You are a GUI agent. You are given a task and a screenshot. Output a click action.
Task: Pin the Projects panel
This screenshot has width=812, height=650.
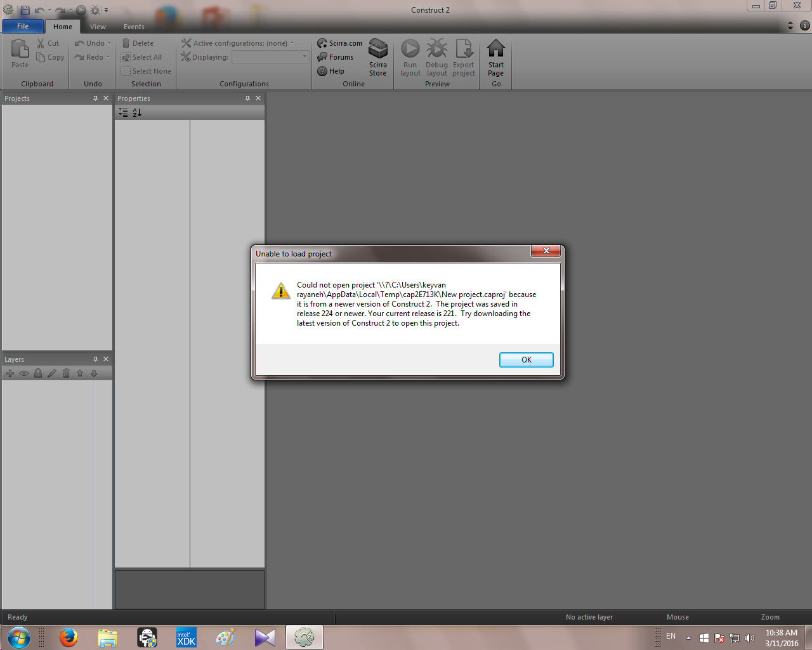(96, 98)
